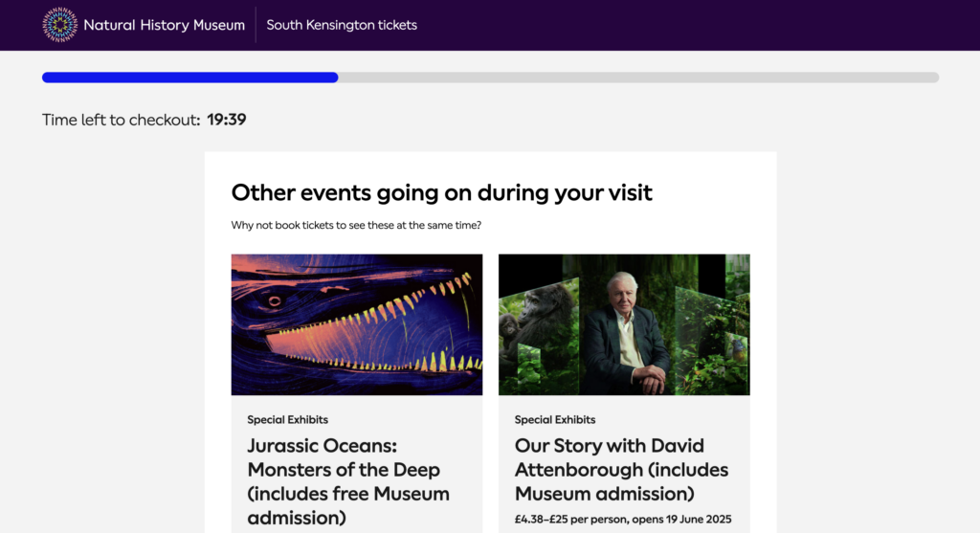This screenshot has height=533, width=980.
Task: Click the blue filled part of progress bar
Action: click(x=190, y=78)
